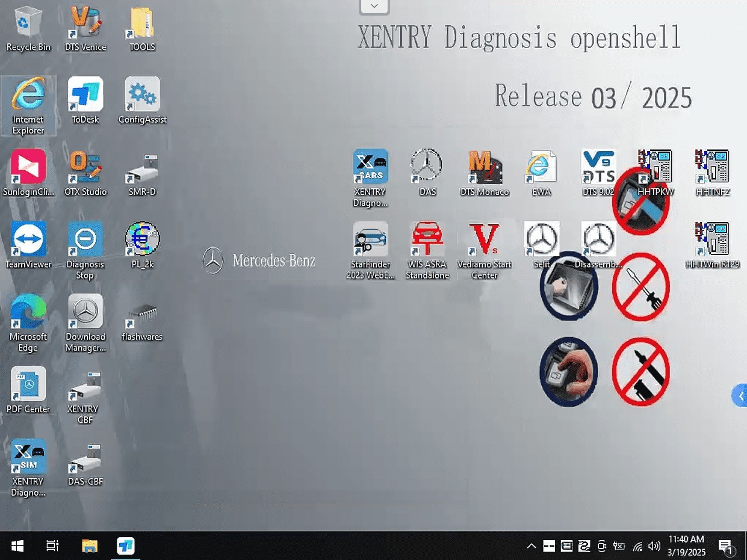Select the TOOLS folder
The image size is (747, 560).
click(142, 28)
